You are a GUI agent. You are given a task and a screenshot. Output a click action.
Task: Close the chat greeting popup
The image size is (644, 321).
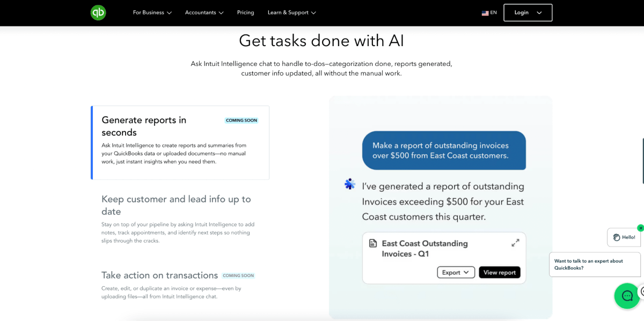640,228
